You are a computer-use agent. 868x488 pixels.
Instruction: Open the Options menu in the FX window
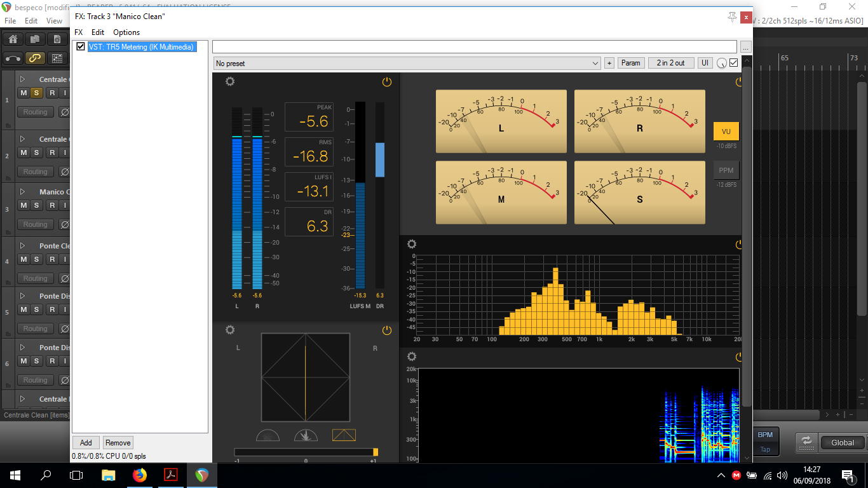click(126, 32)
